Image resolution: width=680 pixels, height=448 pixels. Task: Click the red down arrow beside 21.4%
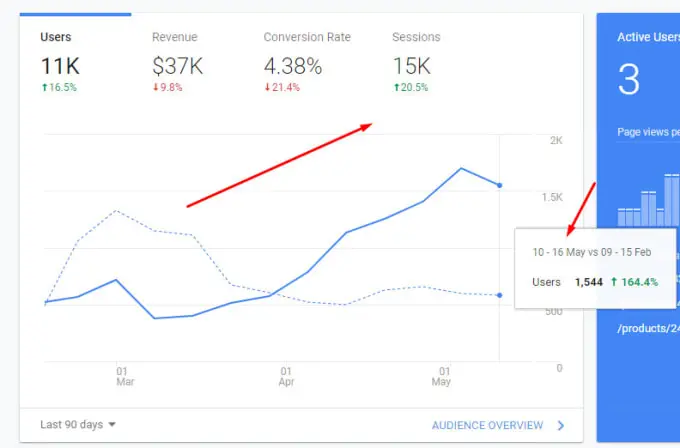267,87
